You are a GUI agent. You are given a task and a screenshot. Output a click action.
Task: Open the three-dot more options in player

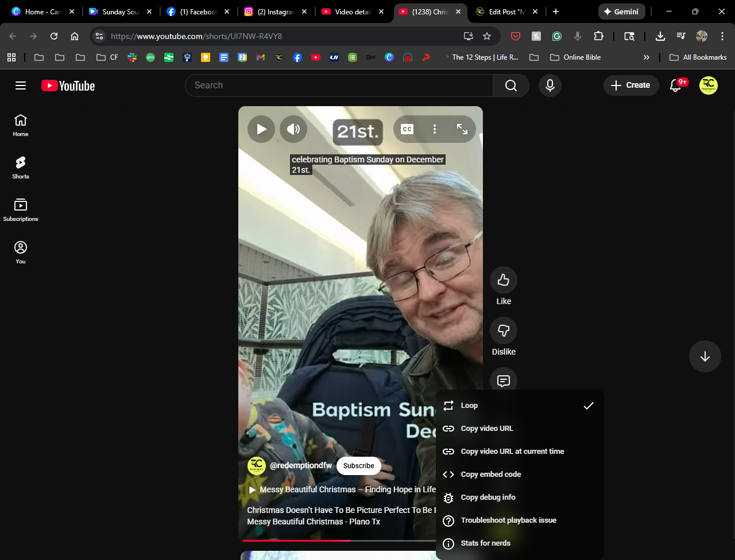[435, 129]
